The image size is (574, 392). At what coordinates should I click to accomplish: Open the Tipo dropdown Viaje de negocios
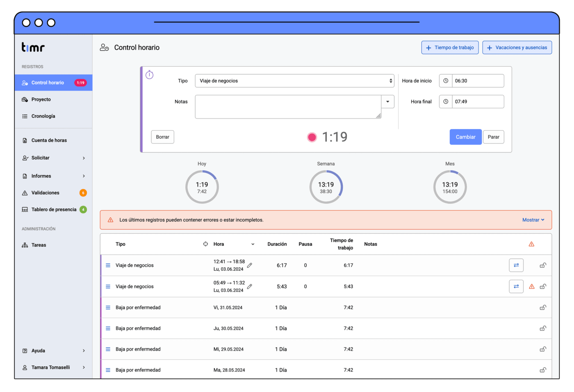pos(295,81)
